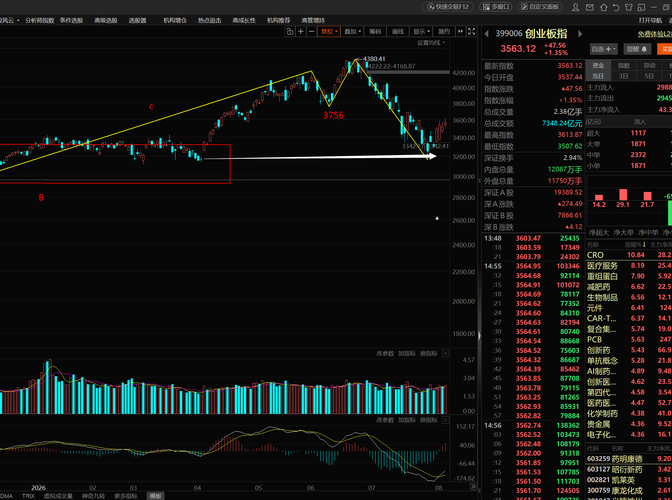Open the 复权 dropdown
The width and height of the screenshot is (672, 500).
(x=329, y=31)
